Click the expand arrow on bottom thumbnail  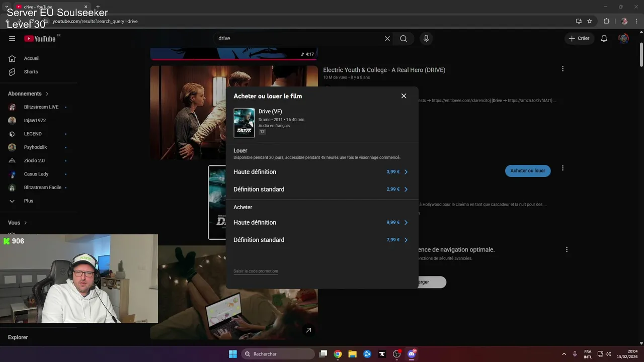[x=308, y=330]
